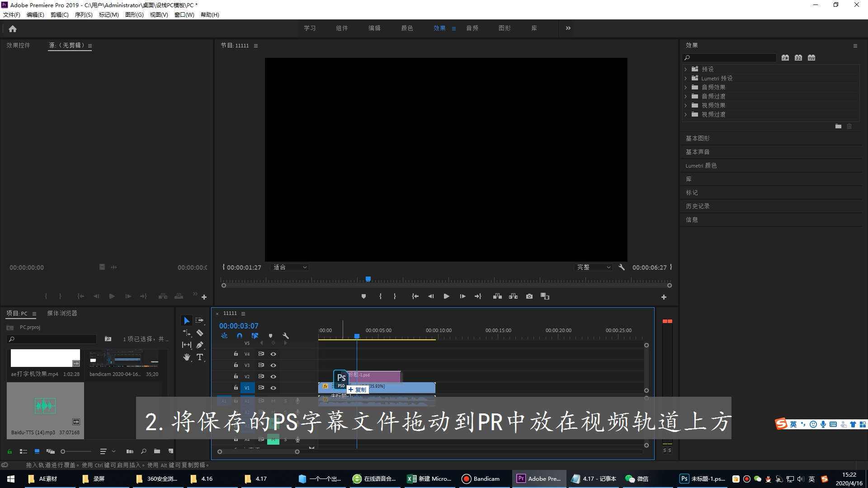Toggle V1 track output eye
Image resolution: width=868 pixels, height=488 pixels.
coord(273,388)
